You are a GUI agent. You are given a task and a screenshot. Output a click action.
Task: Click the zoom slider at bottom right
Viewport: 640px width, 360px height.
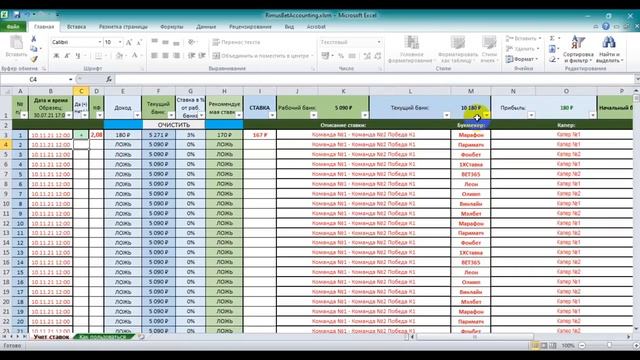(609, 345)
